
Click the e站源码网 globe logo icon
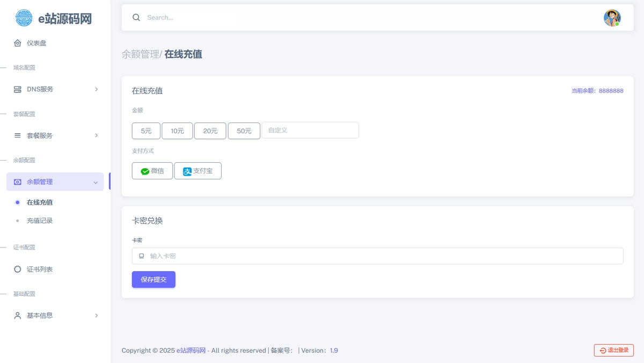(x=24, y=18)
